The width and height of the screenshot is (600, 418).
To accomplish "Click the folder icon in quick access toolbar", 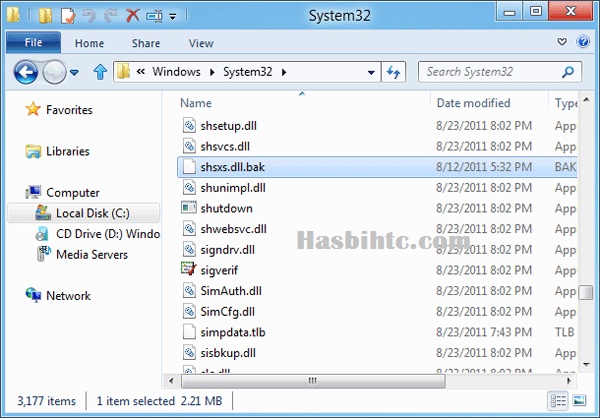I will [46, 16].
